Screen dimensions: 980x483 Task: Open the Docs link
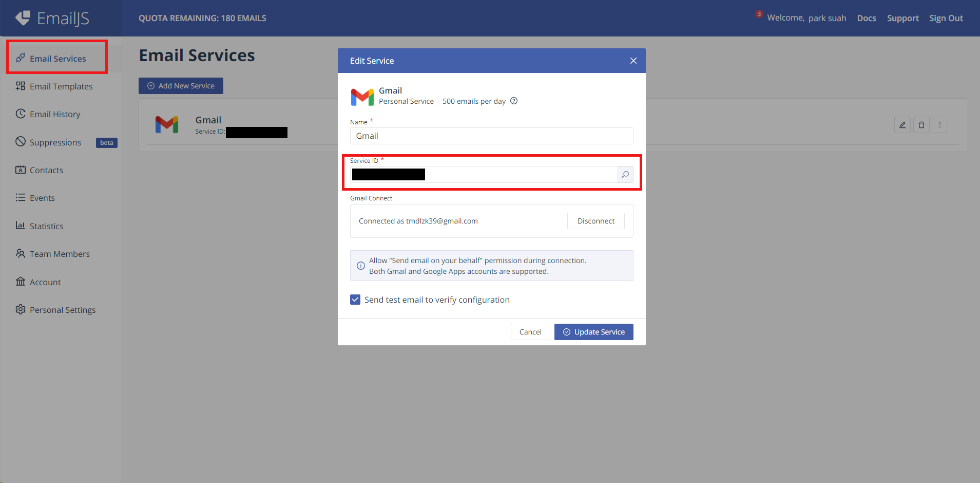(x=867, y=18)
